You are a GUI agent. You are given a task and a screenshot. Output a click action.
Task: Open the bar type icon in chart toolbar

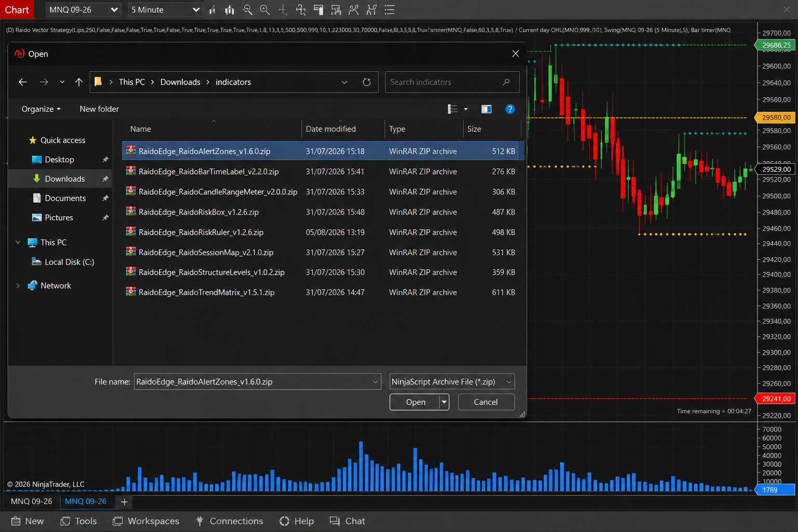point(212,10)
